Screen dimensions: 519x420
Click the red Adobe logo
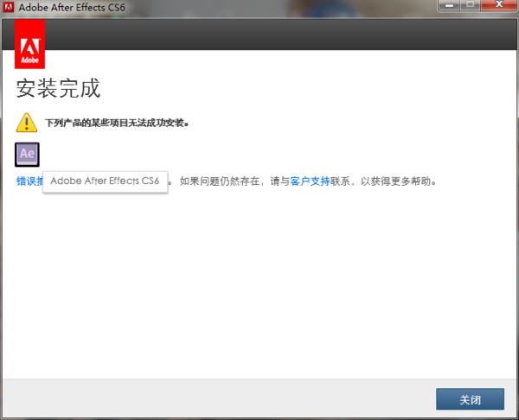[x=29, y=44]
